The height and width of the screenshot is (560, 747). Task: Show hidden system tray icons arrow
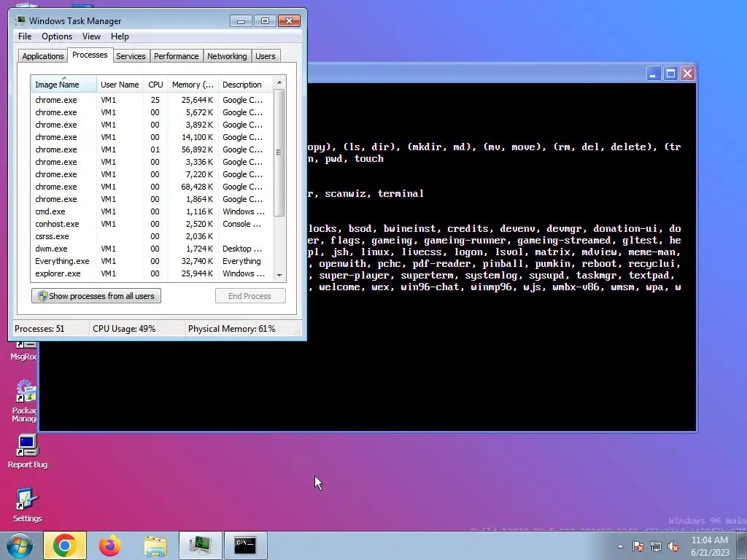pos(620,546)
